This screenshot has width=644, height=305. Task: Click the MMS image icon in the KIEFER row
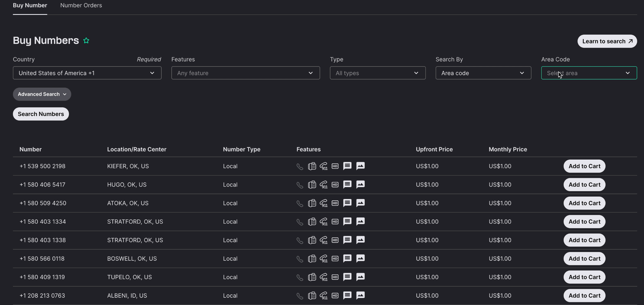tap(360, 166)
